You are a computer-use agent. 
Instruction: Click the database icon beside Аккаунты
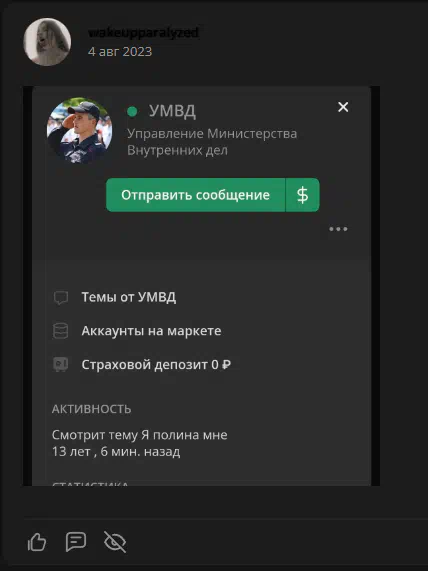(x=60, y=331)
